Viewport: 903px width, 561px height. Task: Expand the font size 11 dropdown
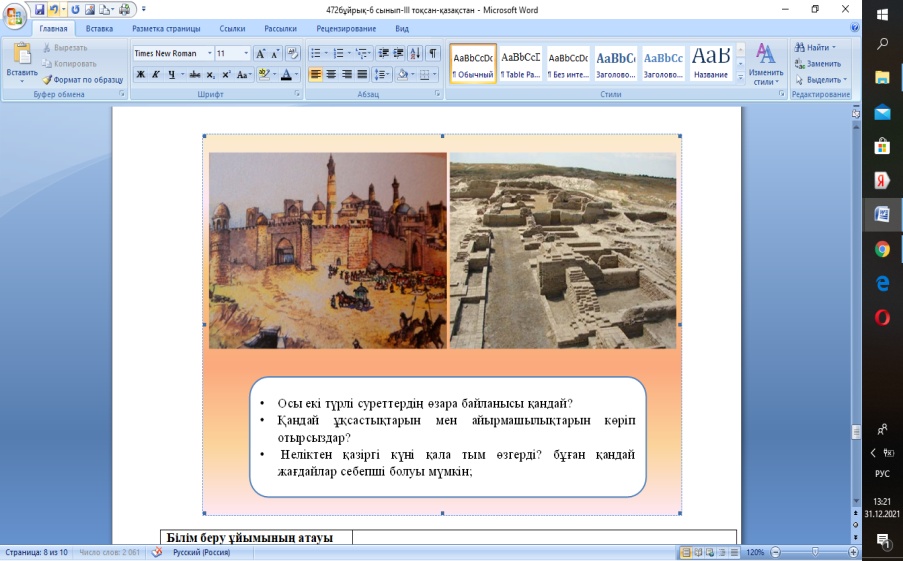pyautogui.click(x=246, y=53)
